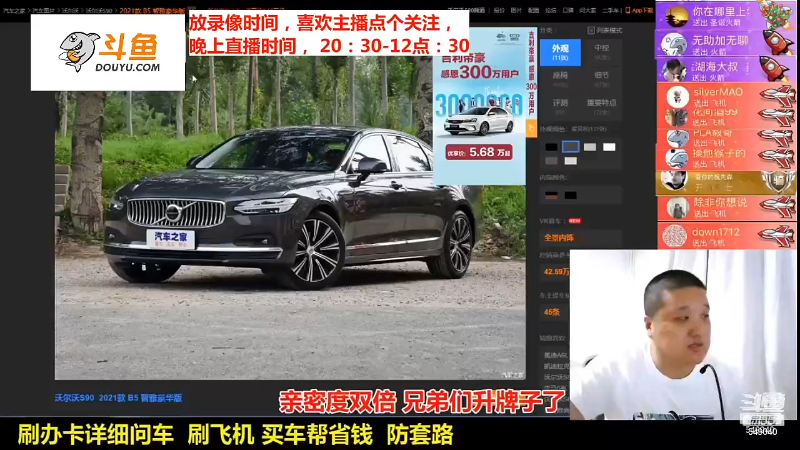This screenshot has height=450, width=800.
Task: Open the 全景内饰 panoramic interior button
Action: [560, 238]
